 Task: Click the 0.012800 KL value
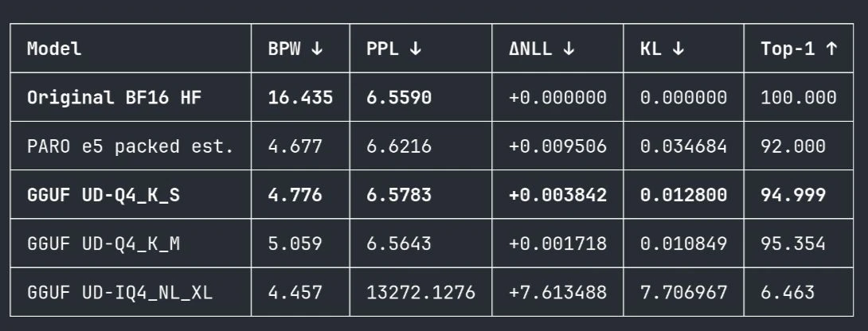point(684,195)
